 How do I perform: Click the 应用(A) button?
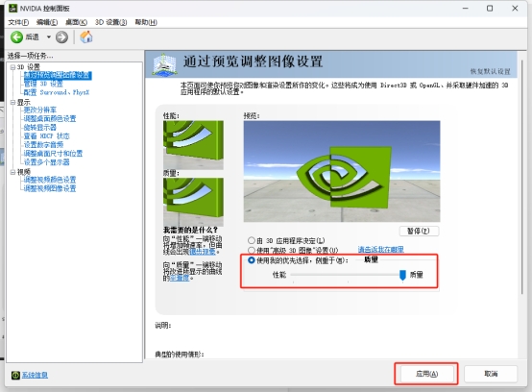[x=426, y=374]
